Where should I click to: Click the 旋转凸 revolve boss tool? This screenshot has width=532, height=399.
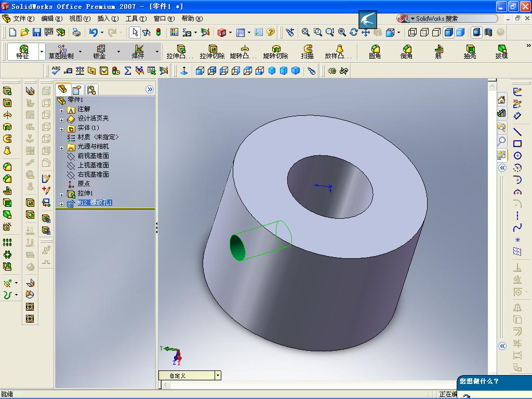pos(244,51)
